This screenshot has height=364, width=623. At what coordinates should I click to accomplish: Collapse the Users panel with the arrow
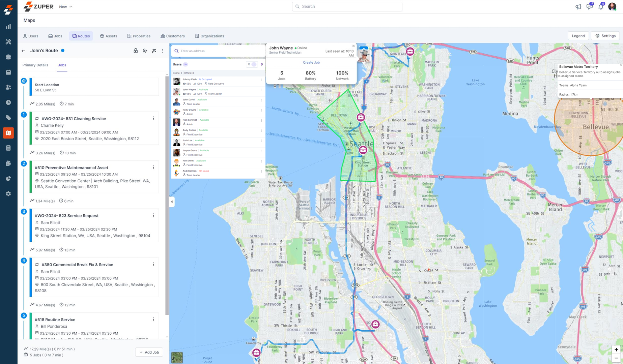point(172,202)
